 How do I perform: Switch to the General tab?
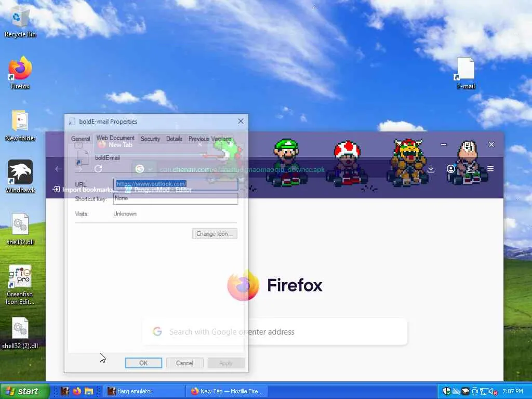point(81,139)
